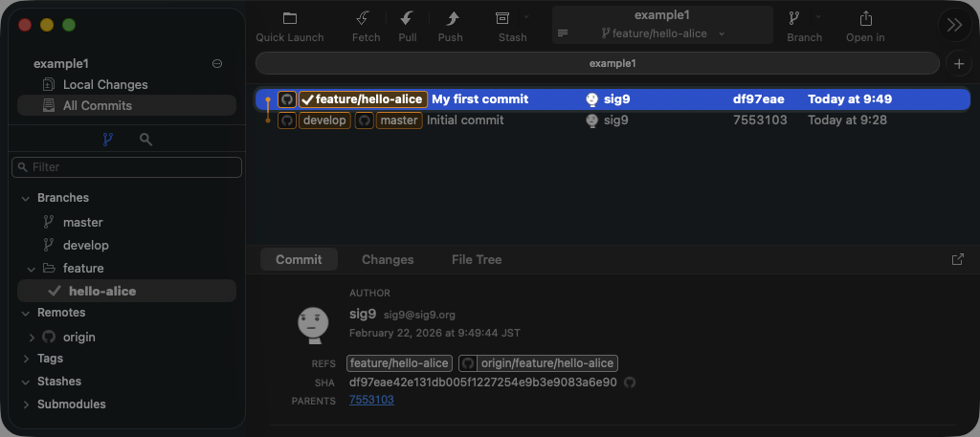This screenshot has height=437, width=980.
Task: Open the Branch toolbar dropdown arrow
Action: [817, 18]
